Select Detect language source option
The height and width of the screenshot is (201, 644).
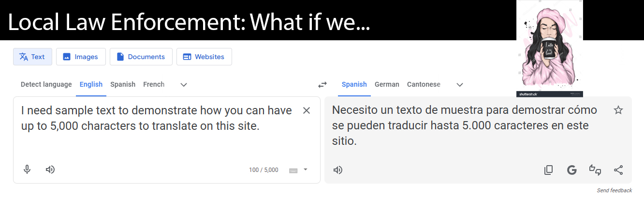click(46, 84)
